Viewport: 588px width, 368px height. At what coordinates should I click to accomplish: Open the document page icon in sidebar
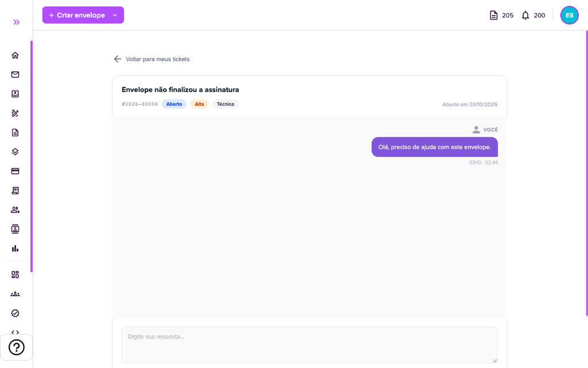tap(15, 133)
